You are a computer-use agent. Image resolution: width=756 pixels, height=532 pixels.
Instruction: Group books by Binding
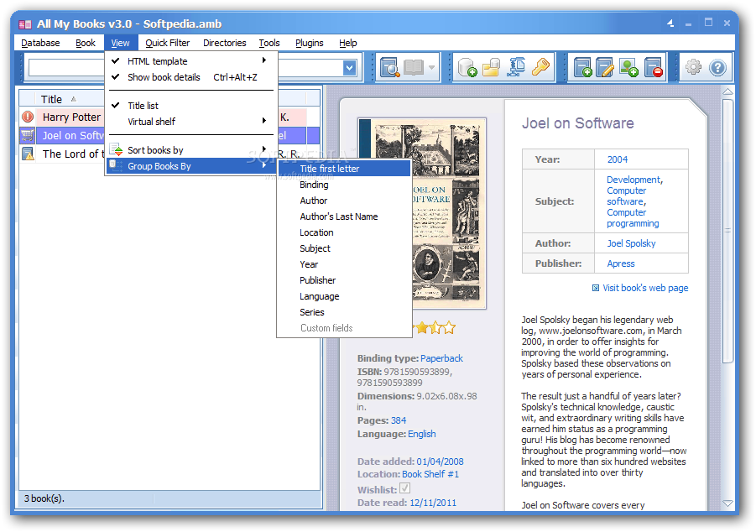click(x=344, y=185)
